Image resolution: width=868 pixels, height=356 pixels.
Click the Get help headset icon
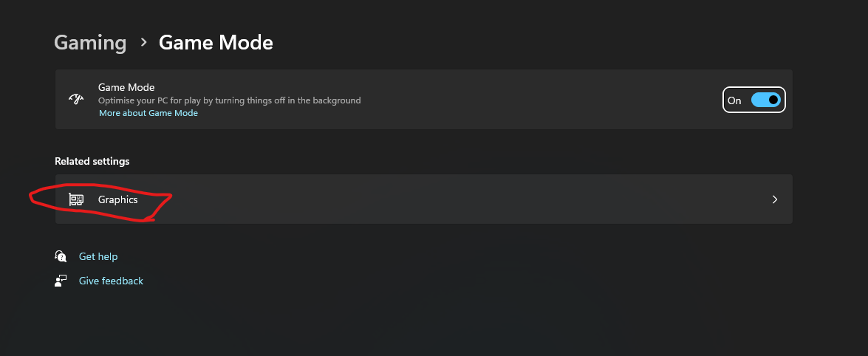[x=61, y=256]
